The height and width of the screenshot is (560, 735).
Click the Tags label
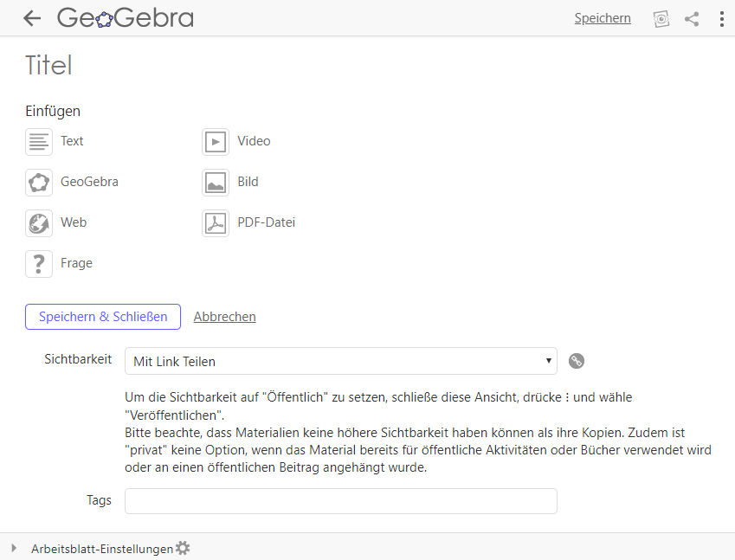pyautogui.click(x=99, y=500)
